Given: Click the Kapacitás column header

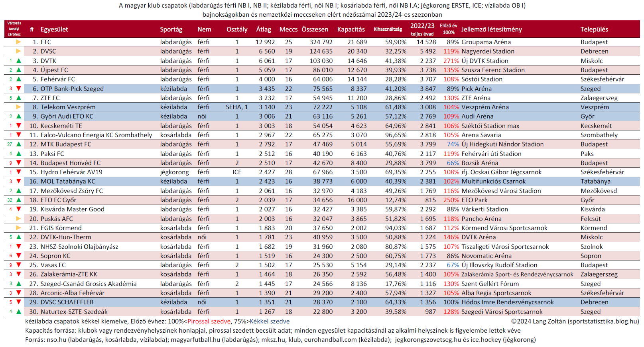Looking at the screenshot, I should 351,30.
